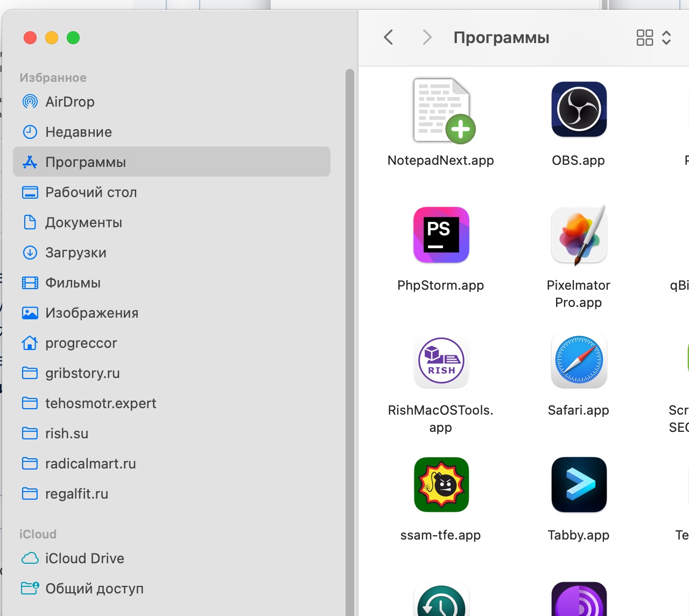Click the RishMacOSTools app icon

point(441,360)
